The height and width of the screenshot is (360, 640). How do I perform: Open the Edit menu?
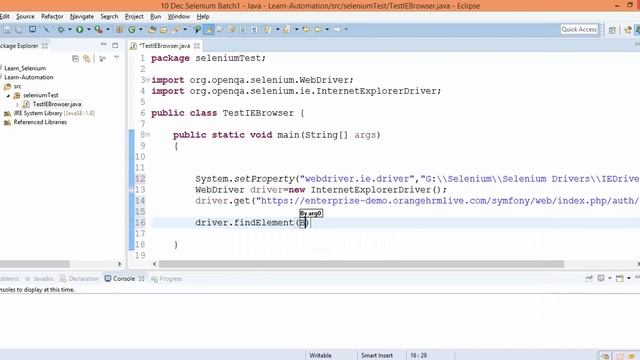(4, 16)
